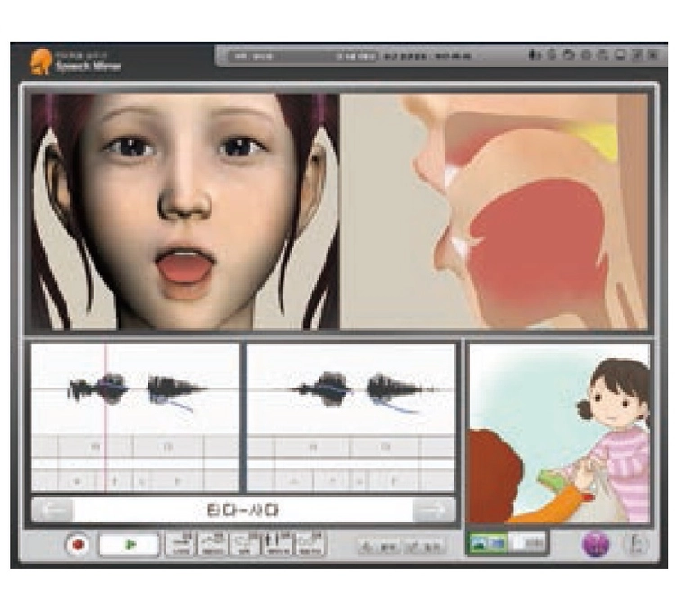Select the second tool icon after the play button
The width and height of the screenshot is (675, 616).
(x=212, y=544)
